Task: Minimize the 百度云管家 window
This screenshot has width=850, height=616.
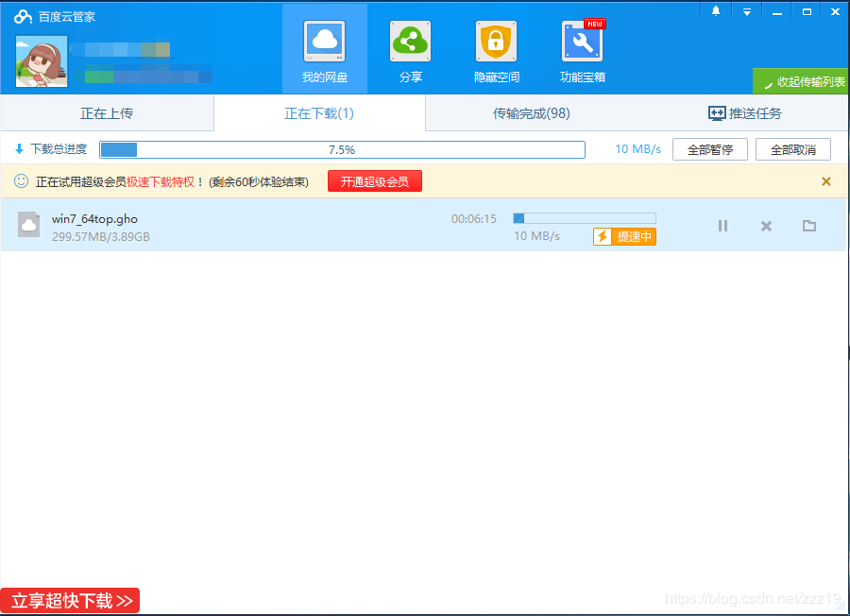Action: click(777, 12)
